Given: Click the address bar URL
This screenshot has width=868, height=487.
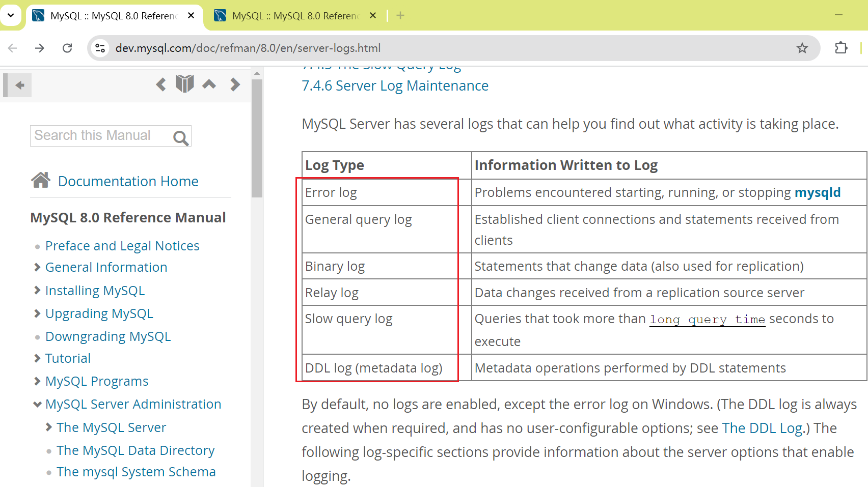Looking at the screenshot, I should coord(248,48).
